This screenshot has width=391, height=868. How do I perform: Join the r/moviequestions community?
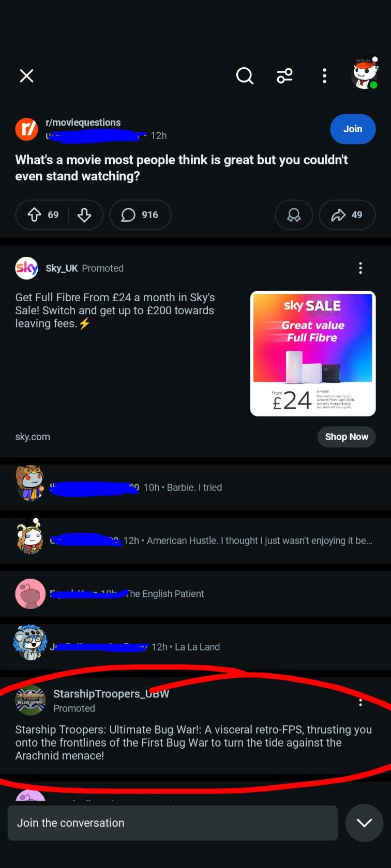click(353, 129)
